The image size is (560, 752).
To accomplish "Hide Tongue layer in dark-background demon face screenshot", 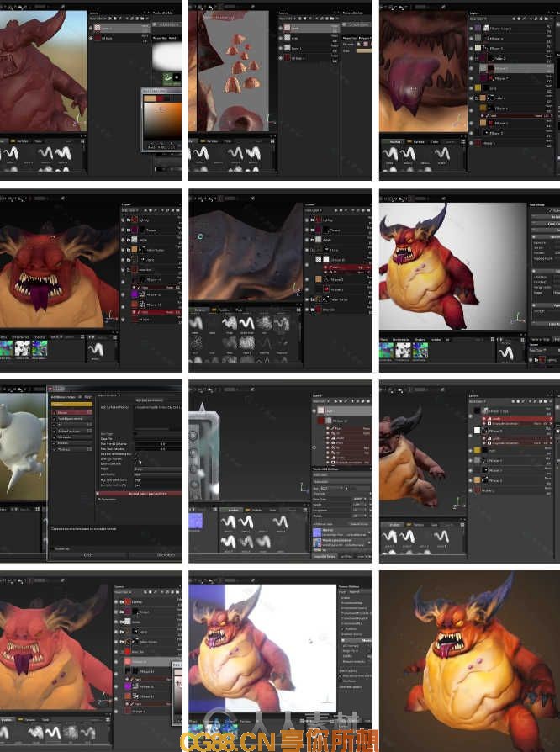I will click(124, 230).
